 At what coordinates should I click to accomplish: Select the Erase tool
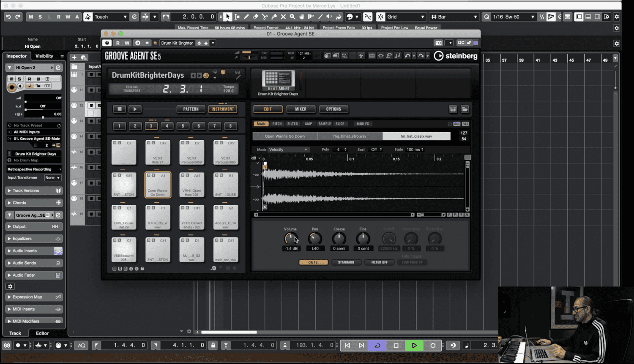coord(255,16)
